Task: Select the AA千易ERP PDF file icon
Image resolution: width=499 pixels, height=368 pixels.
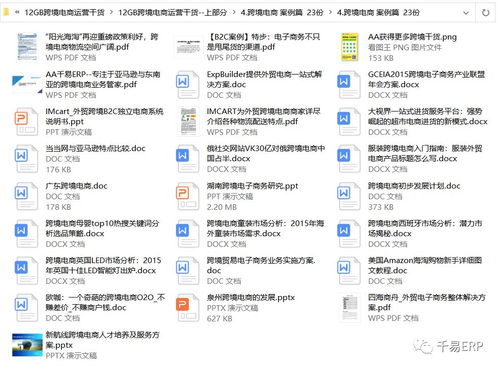Action: 27,84
